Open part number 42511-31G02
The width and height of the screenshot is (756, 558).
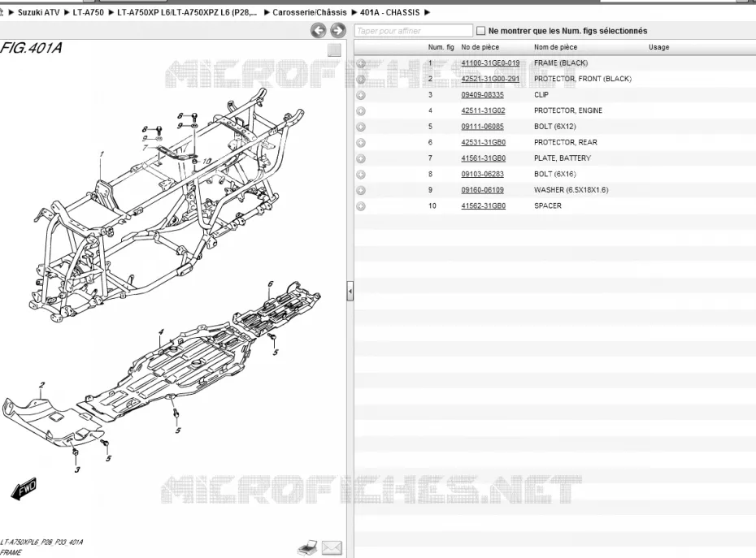coord(483,110)
